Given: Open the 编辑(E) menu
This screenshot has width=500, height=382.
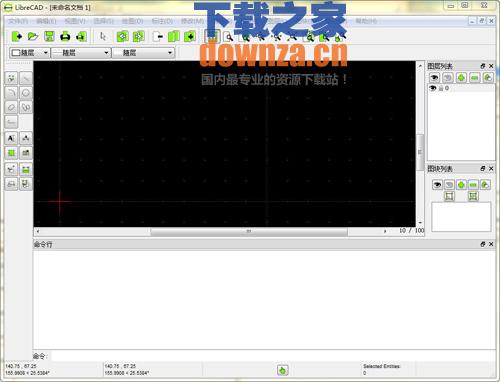Looking at the screenshot, I should click(x=46, y=21).
